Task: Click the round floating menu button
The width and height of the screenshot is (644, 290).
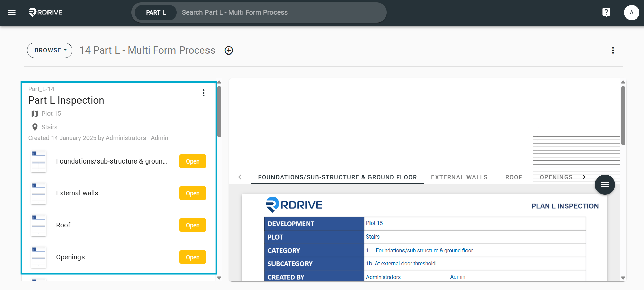Action: 605,184
